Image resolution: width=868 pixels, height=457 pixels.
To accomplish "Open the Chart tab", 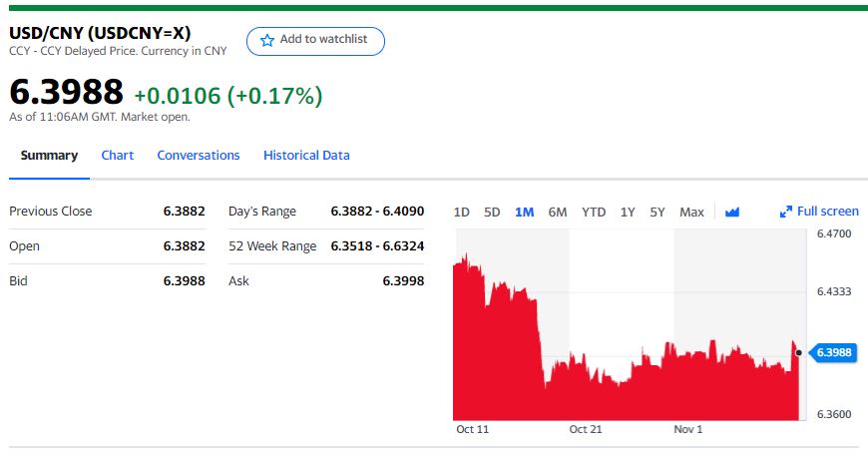I will click(118, 156).
